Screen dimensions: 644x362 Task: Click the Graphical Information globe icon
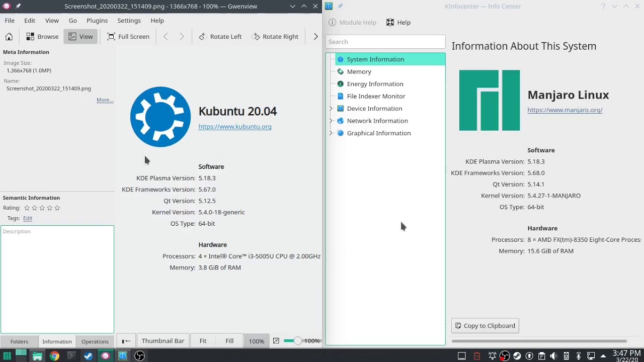340,133
